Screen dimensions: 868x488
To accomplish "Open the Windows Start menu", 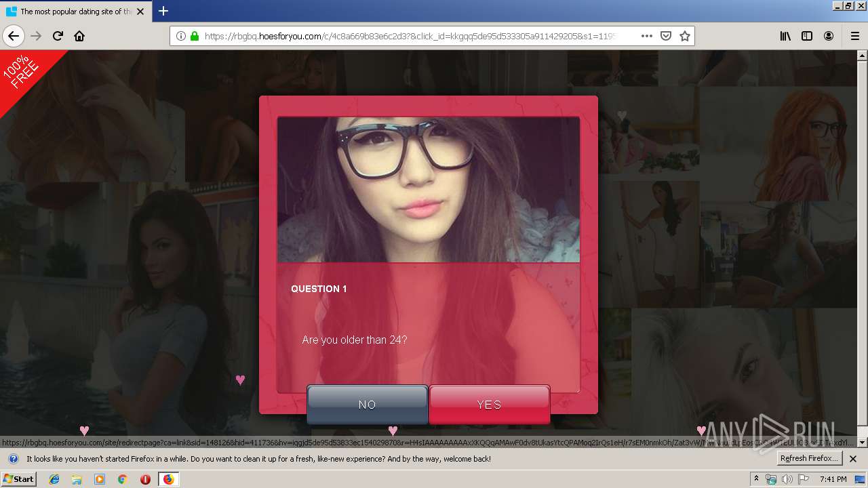I will click(x=19, y=479).
